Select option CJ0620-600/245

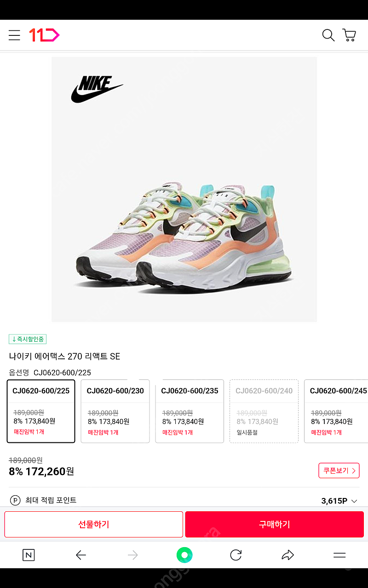point(336,411)
